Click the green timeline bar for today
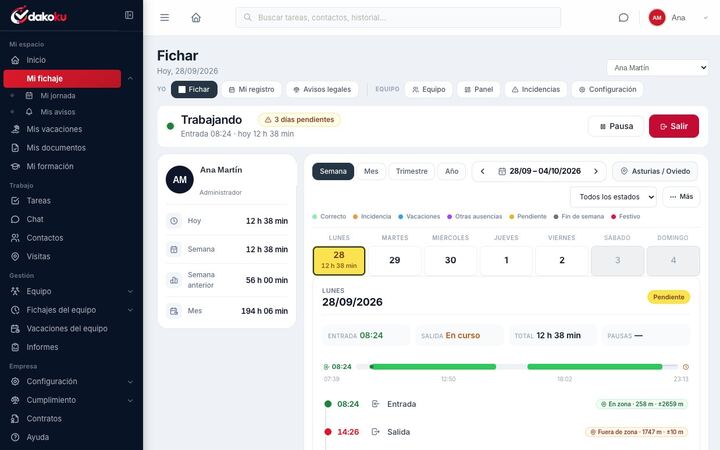 (x=517, y=366)
